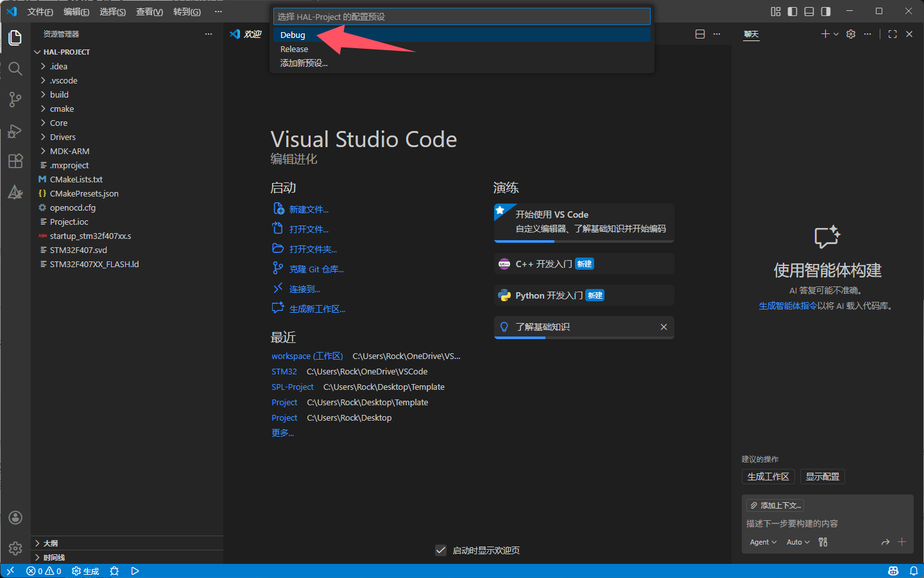This screenshot has height=578, width=924.
Task: Open openocd.cfg file
Action: [127, 207]
